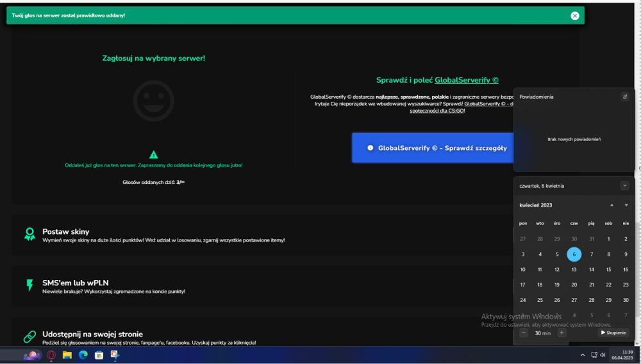Open Opera browser from the taskbar
Screen dimensions: 641x364
(51, 355)
